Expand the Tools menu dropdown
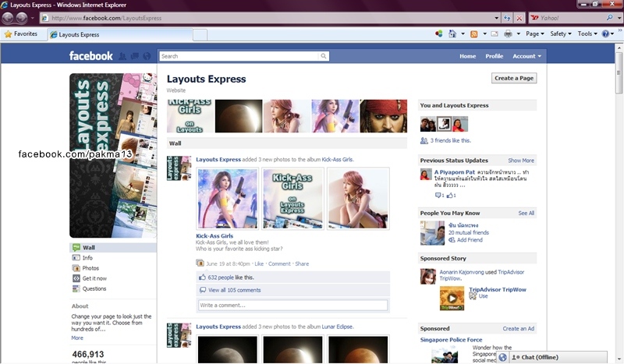This screenshot has width=624, height=364. tap(587, 34)
